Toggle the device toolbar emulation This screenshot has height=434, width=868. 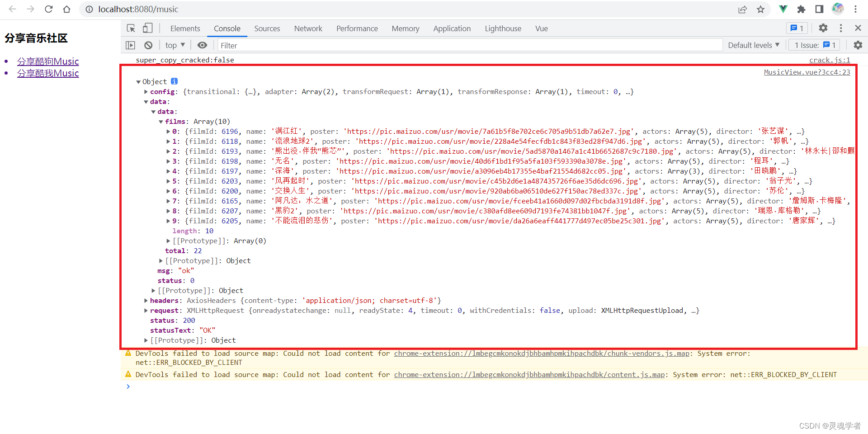point(148,28)
